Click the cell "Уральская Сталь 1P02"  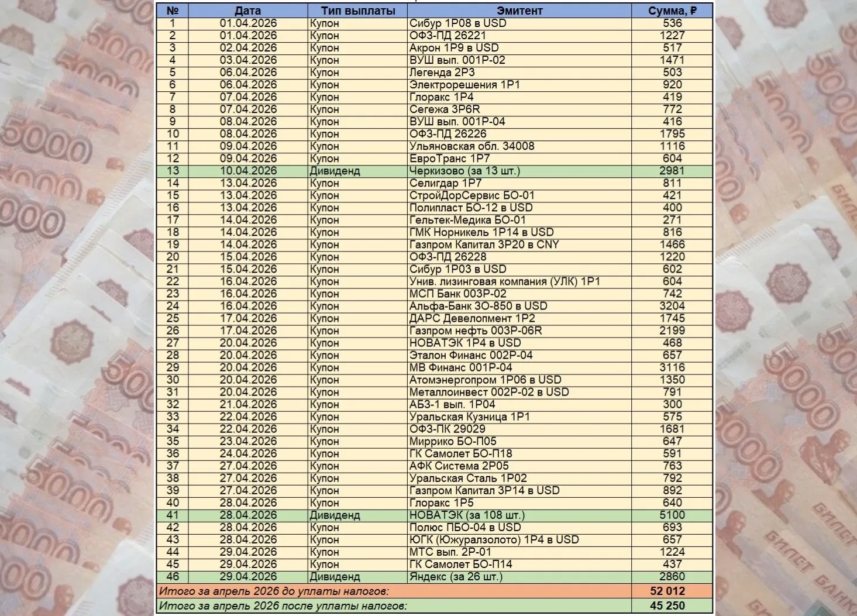point(519,478)
